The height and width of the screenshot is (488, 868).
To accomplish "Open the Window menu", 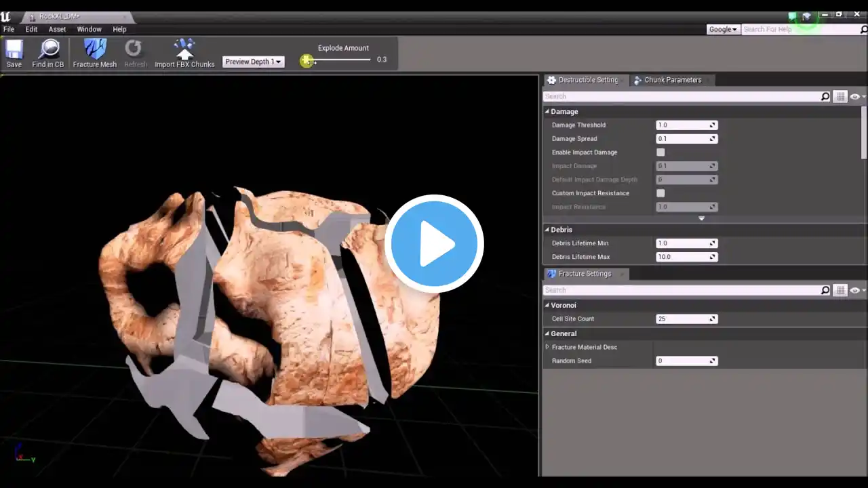I will tap(89, 29).
